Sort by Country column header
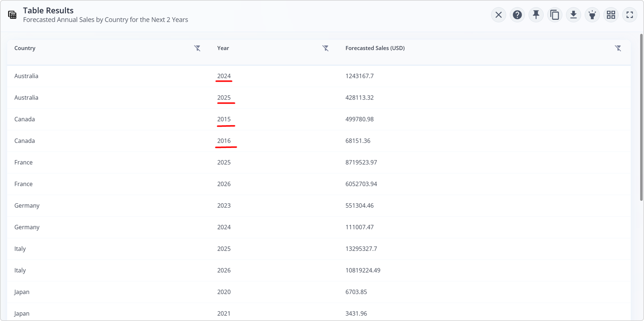Screen dimensions: 644x321 (25, 48)
